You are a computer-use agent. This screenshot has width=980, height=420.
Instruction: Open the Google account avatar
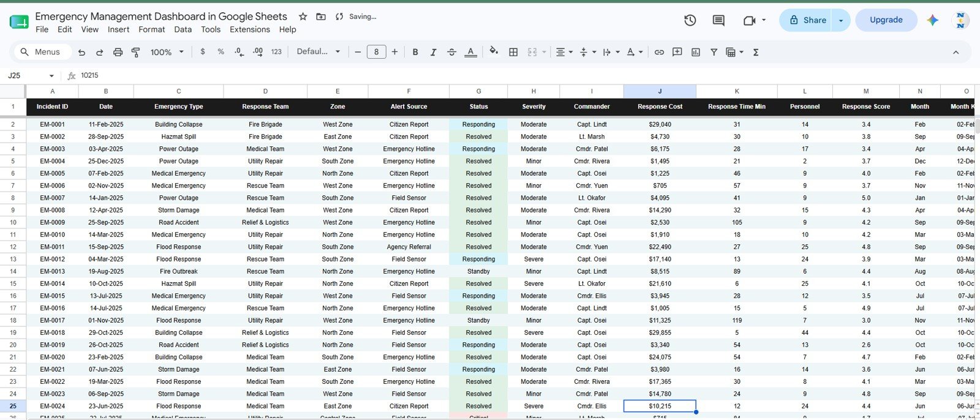point(960,20)
